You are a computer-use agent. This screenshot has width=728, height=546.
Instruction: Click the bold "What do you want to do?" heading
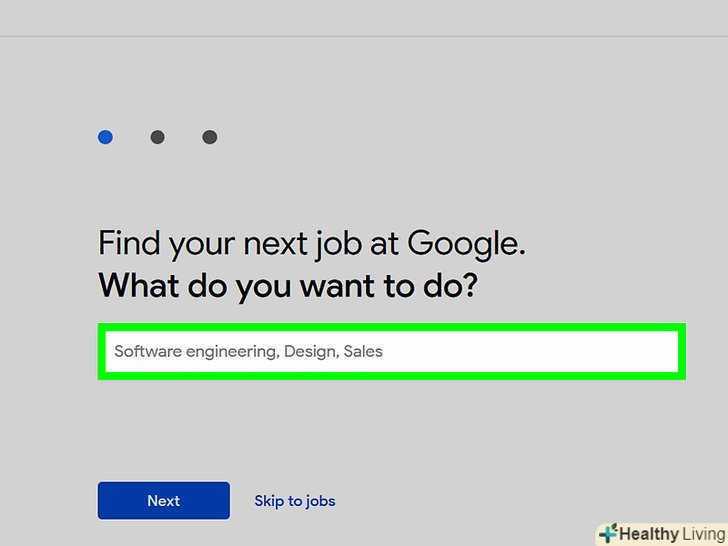(288, 287)
